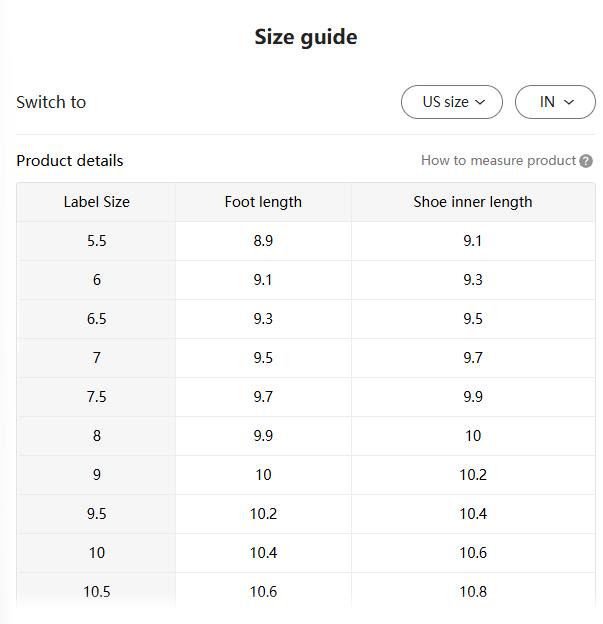Select label size 6.5 cell

pyautogui.click(x=96, y=319)
